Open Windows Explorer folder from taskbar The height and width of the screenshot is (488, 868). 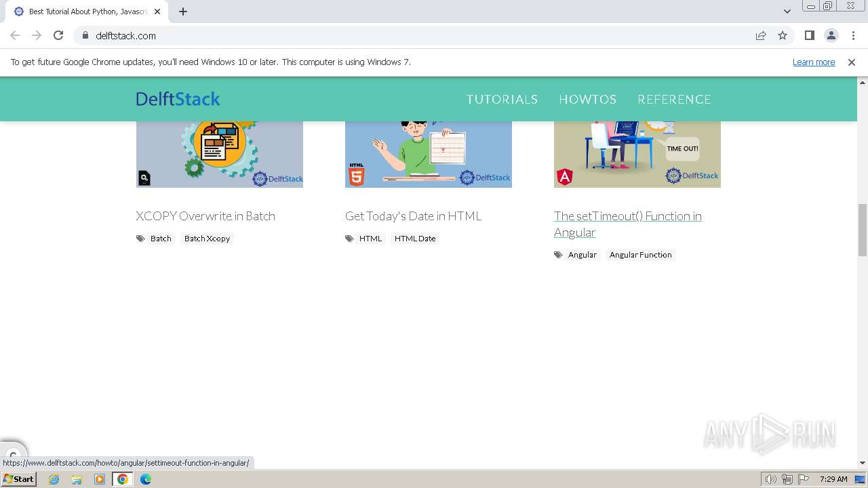click(77, 479)
